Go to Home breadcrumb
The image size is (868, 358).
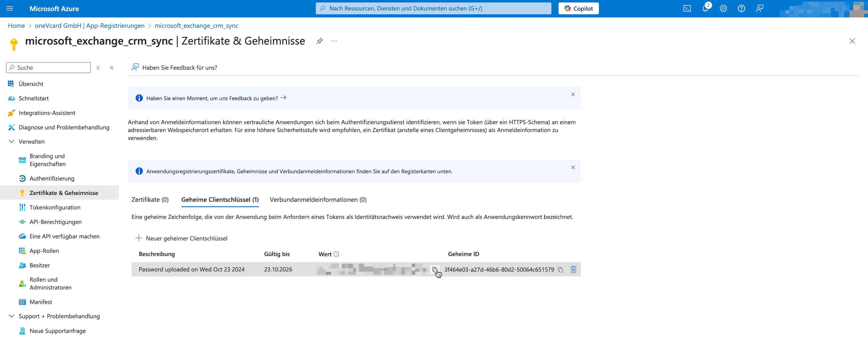click(16, 26)
